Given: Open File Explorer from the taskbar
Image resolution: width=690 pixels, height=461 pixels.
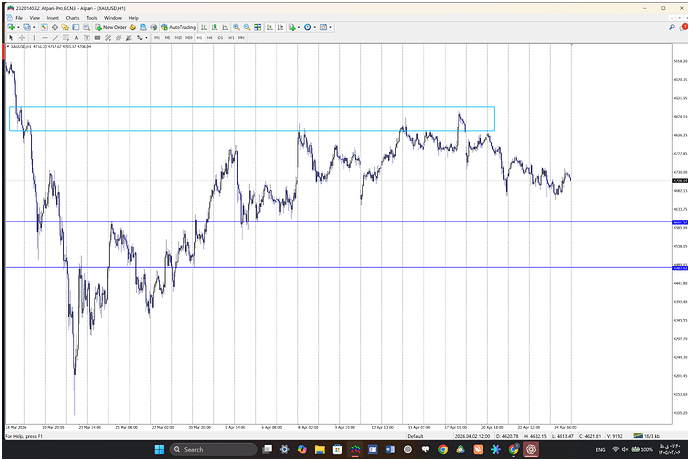Looking at the screenshot, I should click(x=319, y=449).
